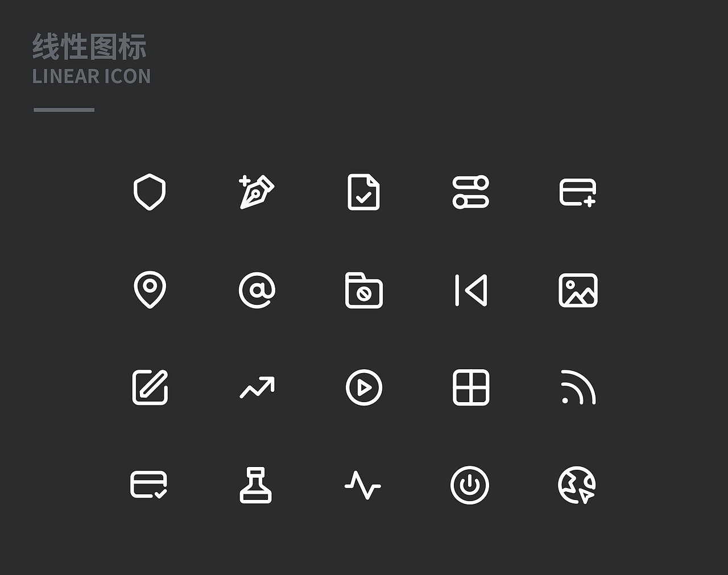Image resolution: width=728 pixels, height=575 pixels.
Task: Select the pen nib with sparkle icon
Action: click(257, 192)
